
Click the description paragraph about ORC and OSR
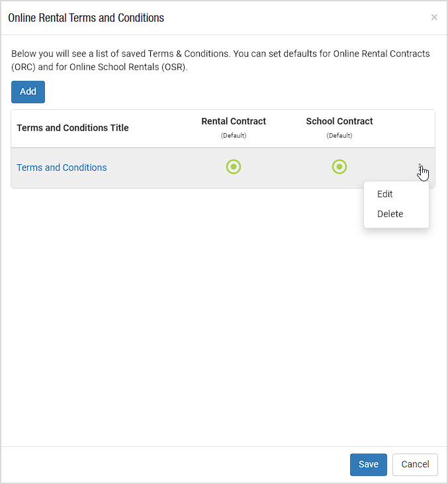(x=220, y=60)
